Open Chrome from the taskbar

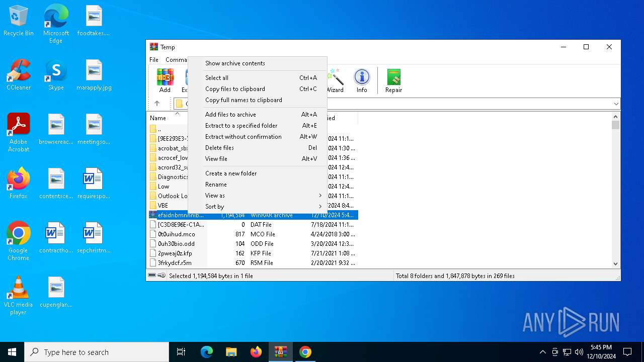(305, 352)
